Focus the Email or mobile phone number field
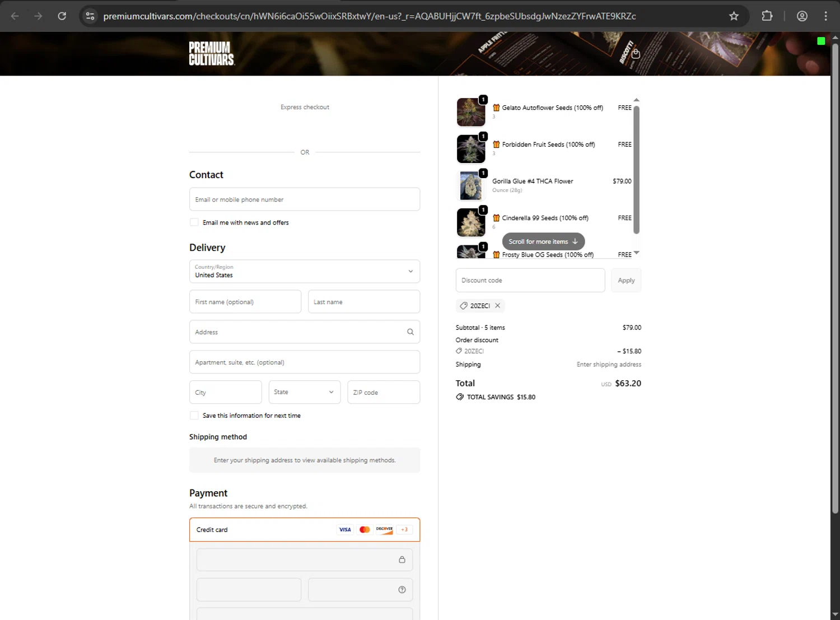840x620 pixels. click(x=305, y=199)
